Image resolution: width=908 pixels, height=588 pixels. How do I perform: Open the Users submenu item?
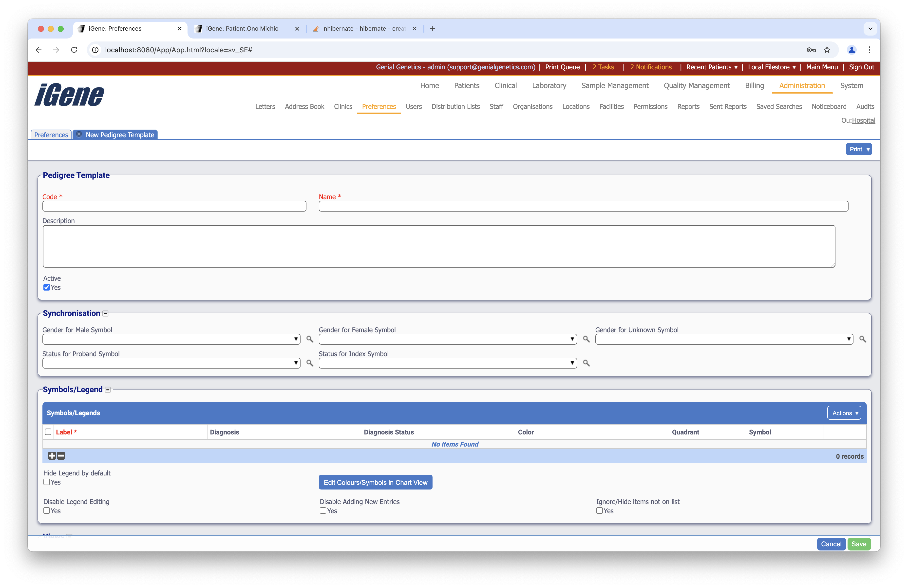tap(414, 106)
